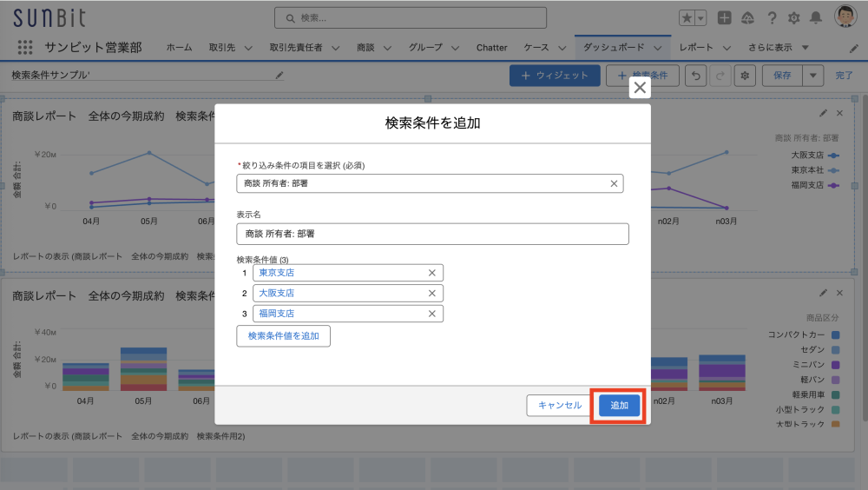Close the 検索条件を追加 dialog with X

click(640, 88)
